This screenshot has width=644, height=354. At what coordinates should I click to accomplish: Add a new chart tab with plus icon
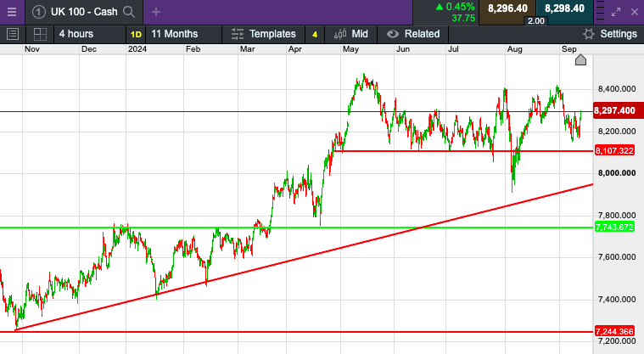[x=155, y=12]
